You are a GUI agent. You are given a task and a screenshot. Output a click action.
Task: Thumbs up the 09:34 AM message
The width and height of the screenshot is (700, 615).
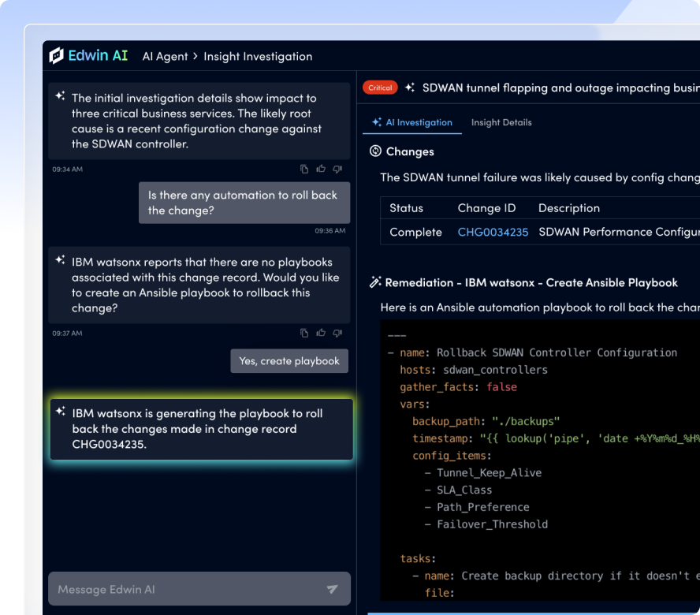click(x=321, y=169)
